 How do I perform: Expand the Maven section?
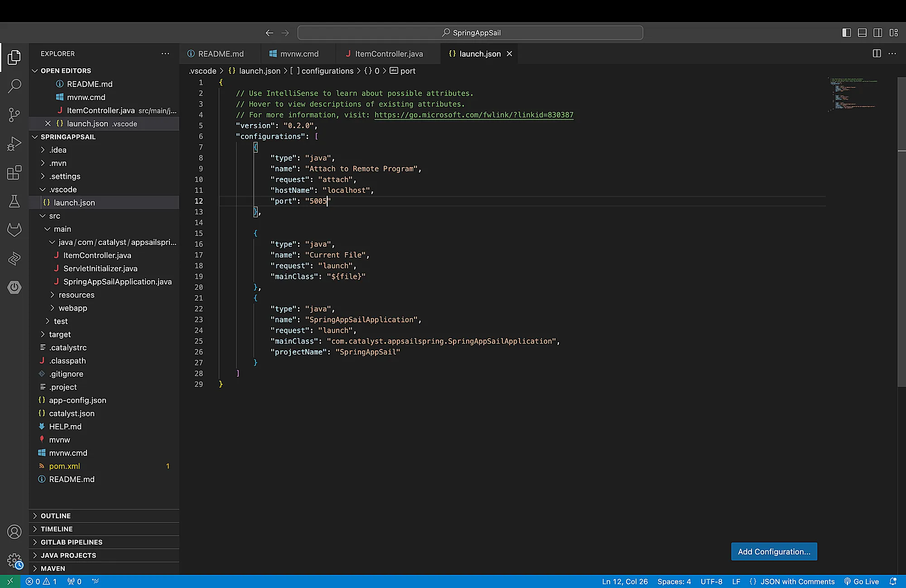pyautogui.click(x=104, y=568)
